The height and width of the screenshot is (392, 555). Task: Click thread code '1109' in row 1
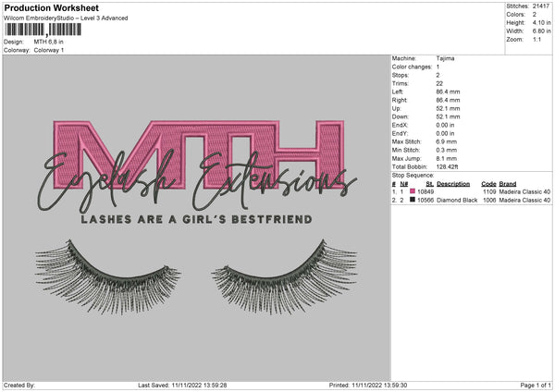[x=489, y=191]
